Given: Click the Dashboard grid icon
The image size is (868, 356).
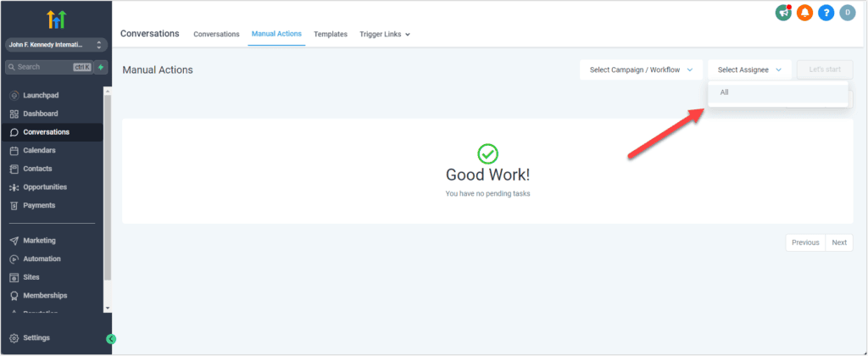Looking at the screenshot, I should tap(14, 114).
